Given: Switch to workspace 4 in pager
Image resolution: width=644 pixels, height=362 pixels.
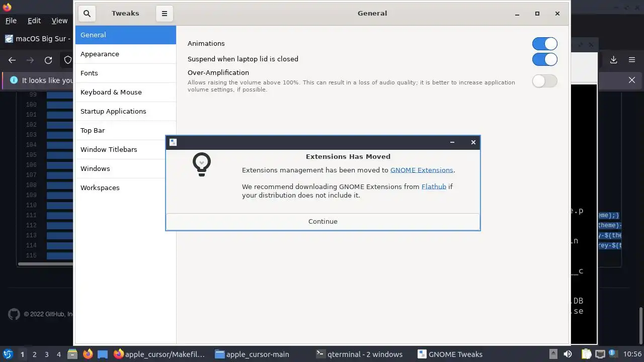Looking at the screenshot, I should coord(58,354).
